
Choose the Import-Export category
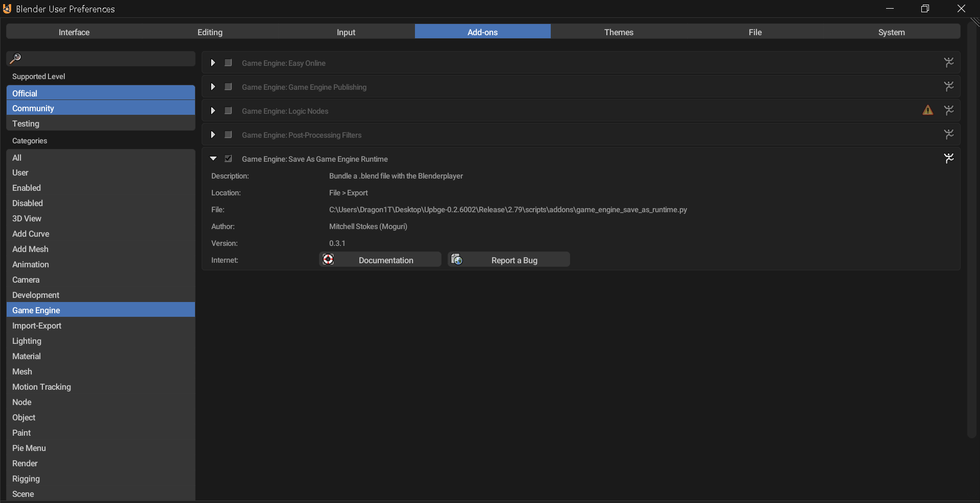[101, 325]
